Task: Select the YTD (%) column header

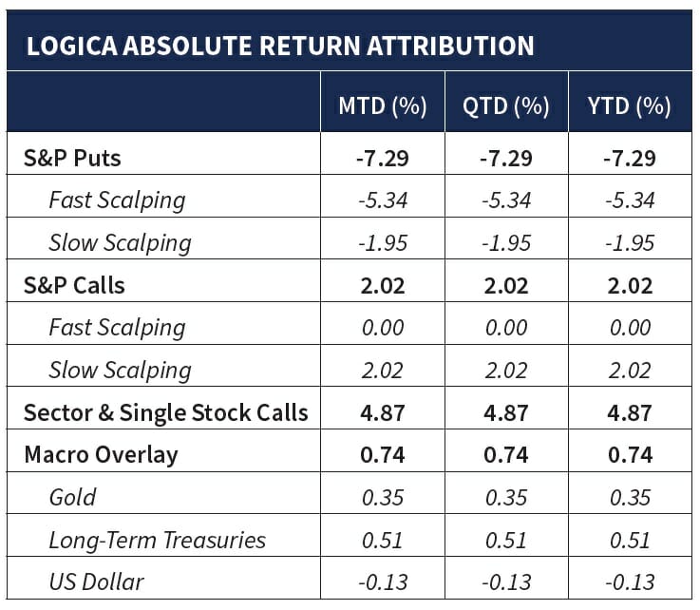Action: point(629,105)
